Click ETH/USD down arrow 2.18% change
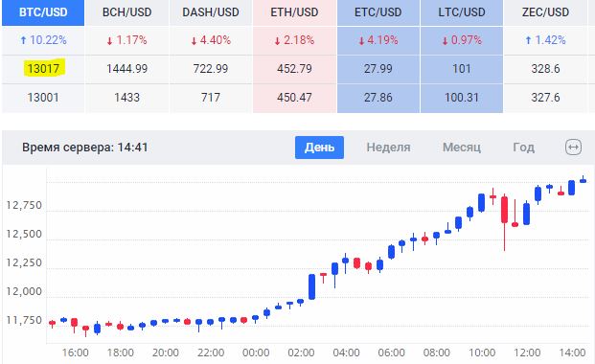This screenshot has height=364, width=595. click(x=294, y=40)
